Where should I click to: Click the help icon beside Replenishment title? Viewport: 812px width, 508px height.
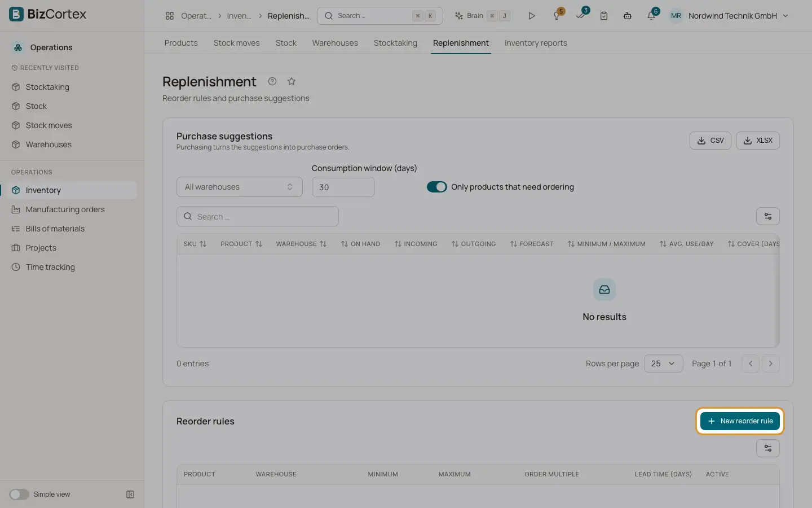[272, 81]
